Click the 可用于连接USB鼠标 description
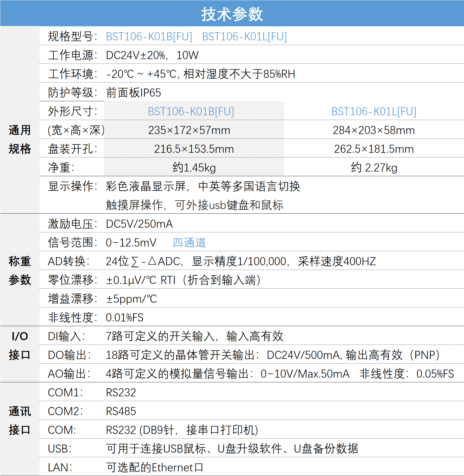Screen dimensions: 464x476 click(x=232, y=449)
